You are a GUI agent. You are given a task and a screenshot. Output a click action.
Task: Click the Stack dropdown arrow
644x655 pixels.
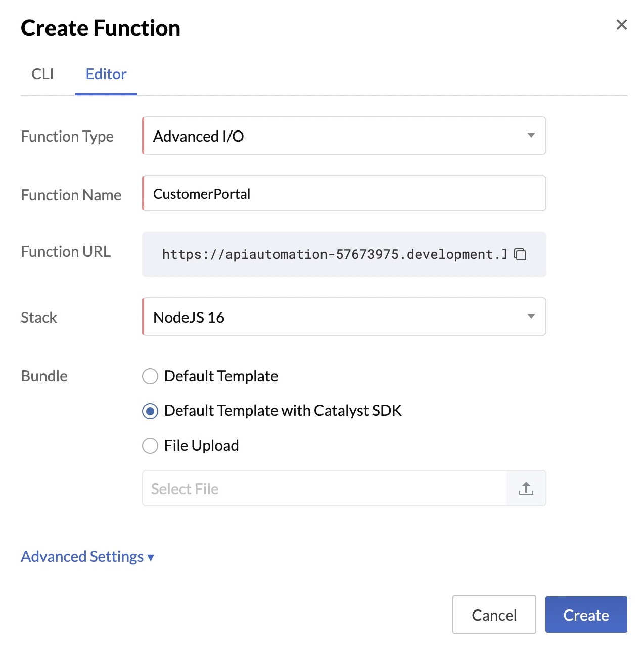pyautogui.click(x=531, y=317)
